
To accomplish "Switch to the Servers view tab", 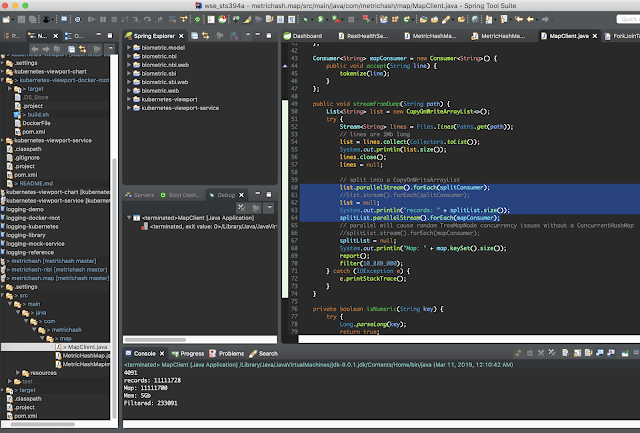I will [x=143, y=195].
